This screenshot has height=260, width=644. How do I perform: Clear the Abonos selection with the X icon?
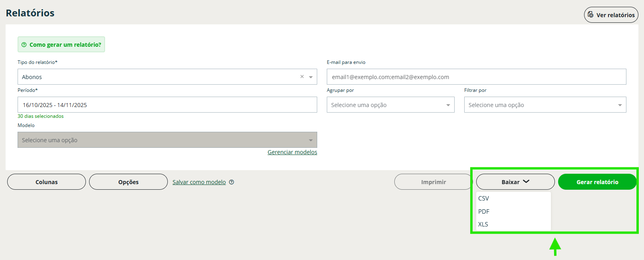coord(302,77)
